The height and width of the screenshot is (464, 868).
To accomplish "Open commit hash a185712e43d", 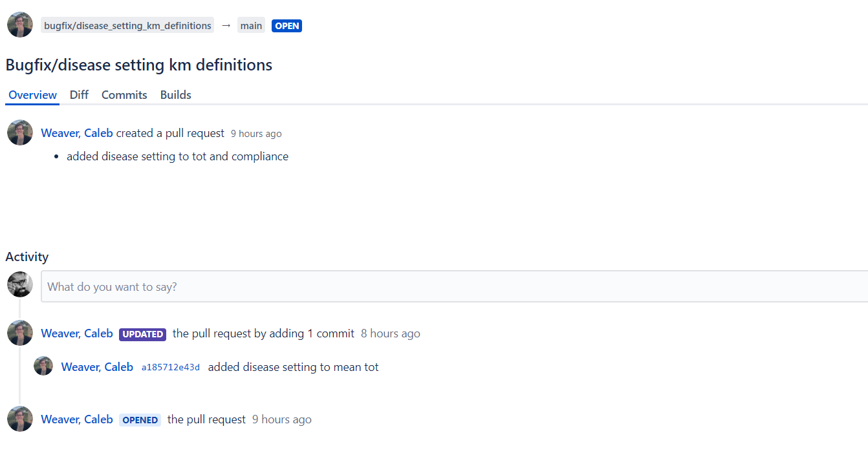I will coord(171,367).
